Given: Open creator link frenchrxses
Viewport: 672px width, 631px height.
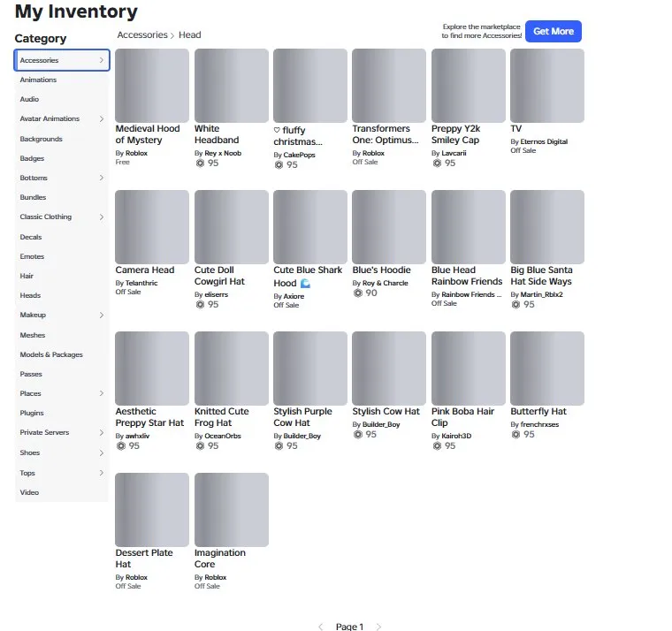Looking at the screenshot, I should point(539,424).
